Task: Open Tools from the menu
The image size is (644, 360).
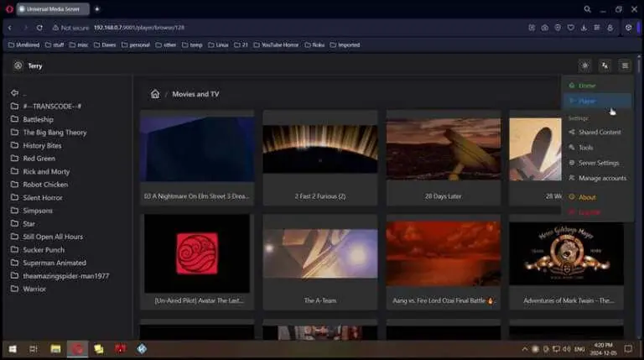Action: click(x=598, y=148)
